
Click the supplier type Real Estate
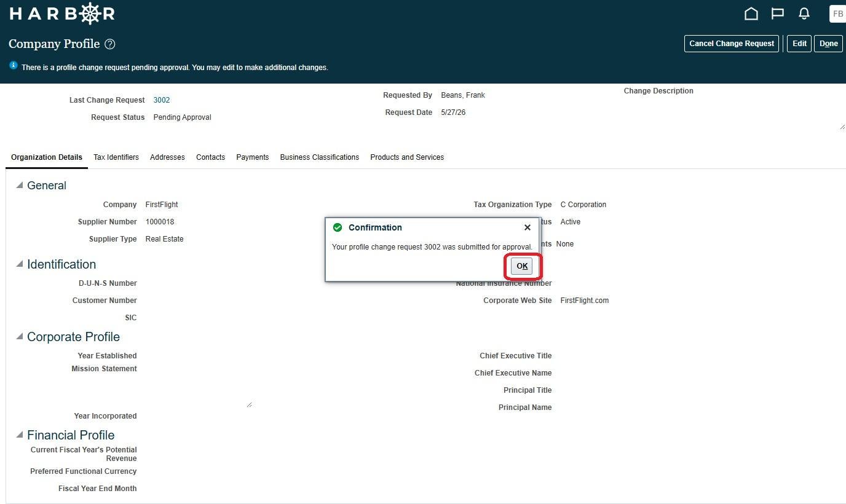[x=164, y=239]
